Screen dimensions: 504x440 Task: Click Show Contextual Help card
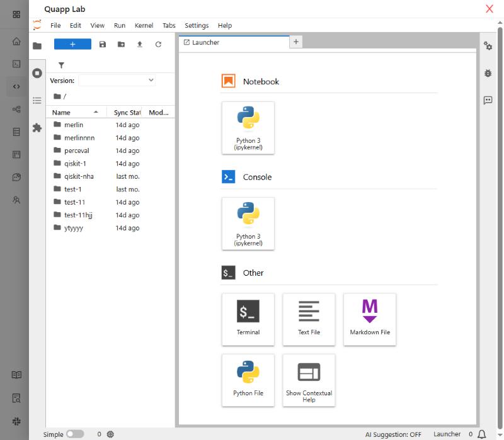tap(309, 380)
